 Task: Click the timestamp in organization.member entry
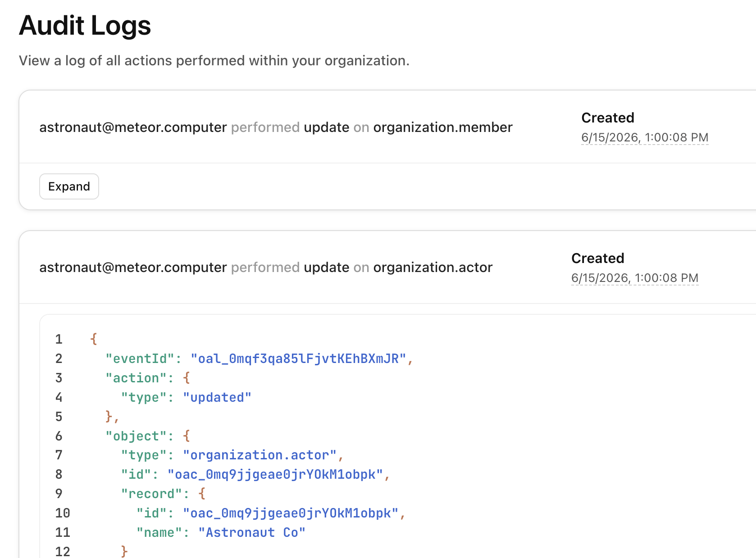645,137
